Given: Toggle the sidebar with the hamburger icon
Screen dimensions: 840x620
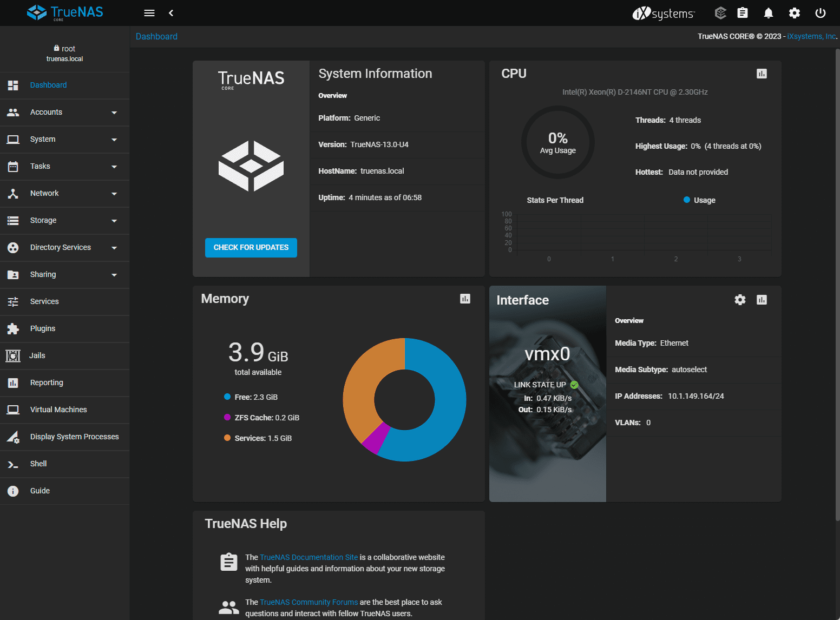Looking at the screenshot, I should 149,12.
